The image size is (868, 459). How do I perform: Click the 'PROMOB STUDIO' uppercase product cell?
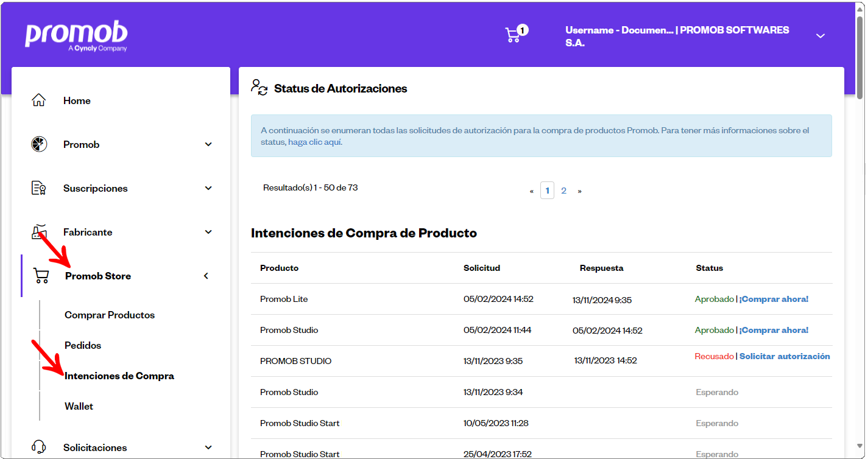[x=295, y=361]
